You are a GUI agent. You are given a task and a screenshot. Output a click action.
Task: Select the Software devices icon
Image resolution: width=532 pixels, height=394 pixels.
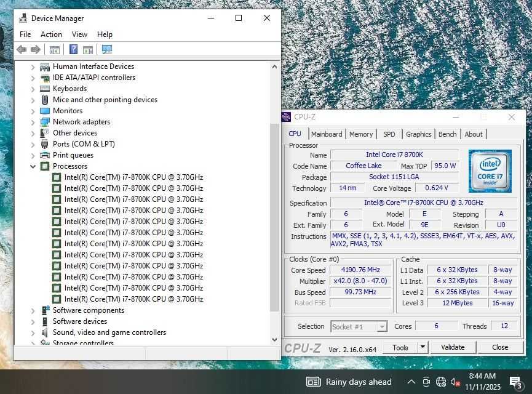coord(45,321)
